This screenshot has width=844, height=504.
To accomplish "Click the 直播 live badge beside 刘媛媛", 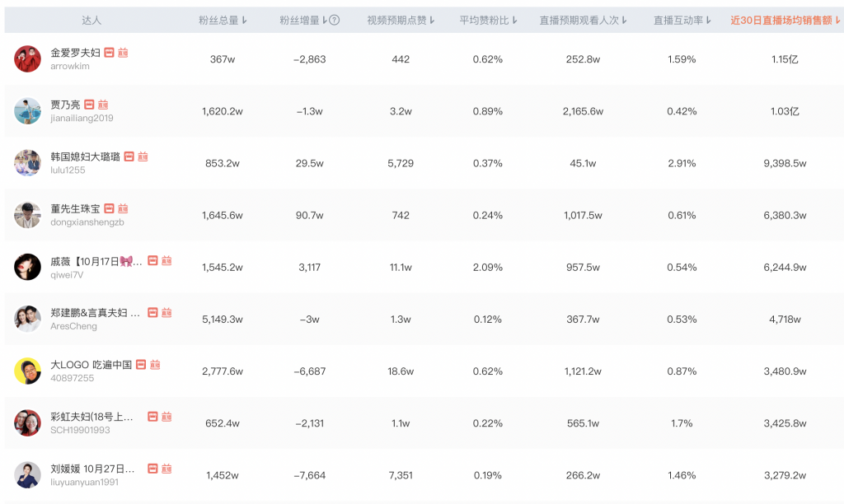I will coord(166,469).
